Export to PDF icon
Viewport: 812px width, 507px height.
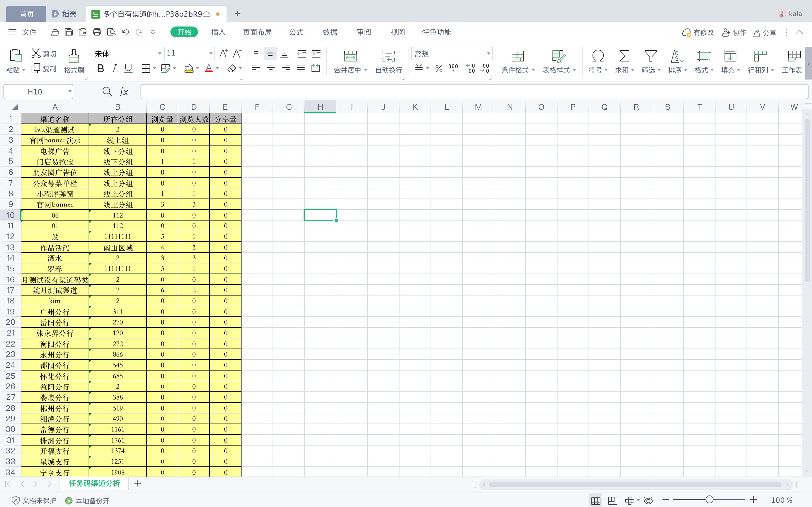pos(83,32)
